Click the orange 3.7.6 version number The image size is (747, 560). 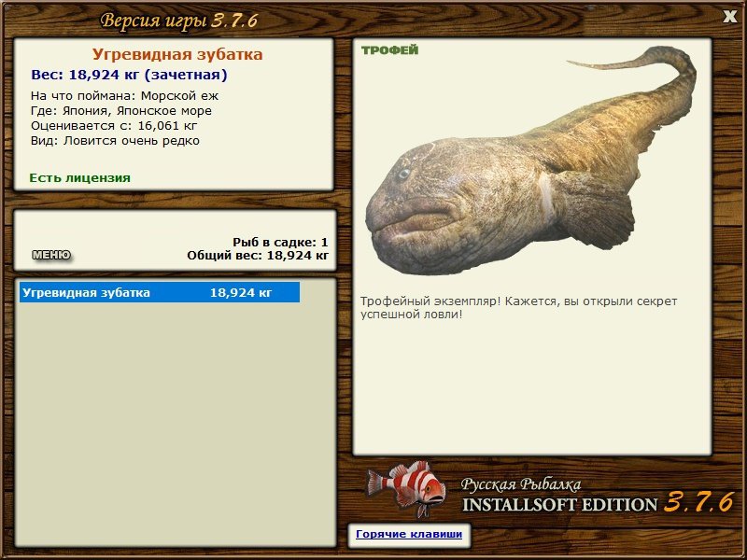[698, 502]
